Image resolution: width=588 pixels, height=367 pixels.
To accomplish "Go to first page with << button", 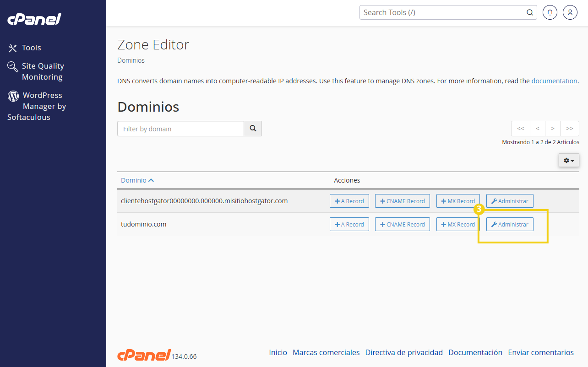I will [x=521, y=129].
